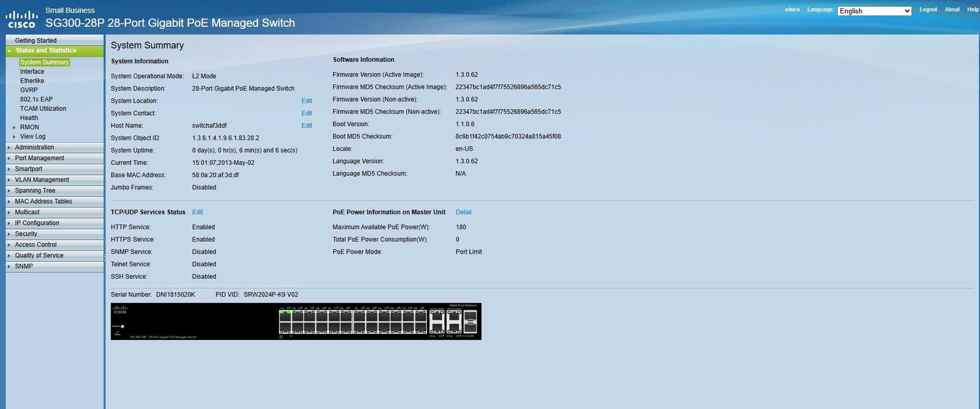Open the Language dropdown

874,11
